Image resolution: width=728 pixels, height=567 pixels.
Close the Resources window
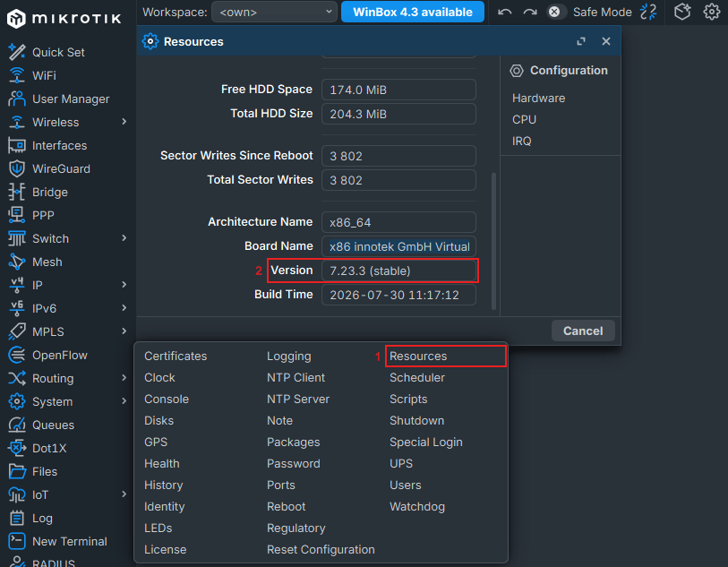606,41
